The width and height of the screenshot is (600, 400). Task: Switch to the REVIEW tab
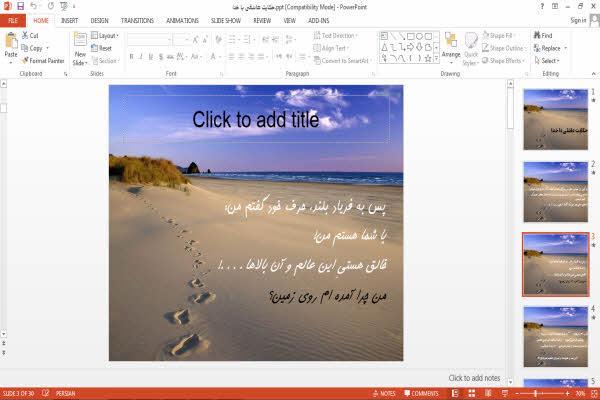262,20
